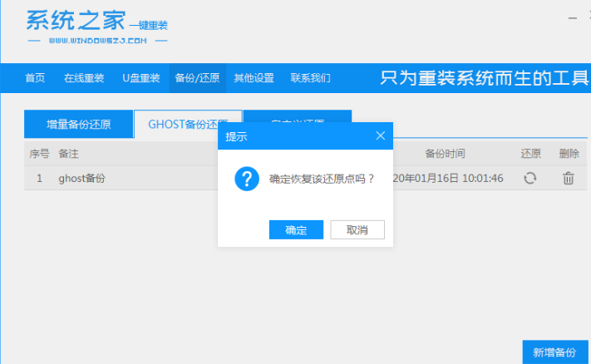
Task: Confirm restore with 确定 button
Action: (296, 230)
